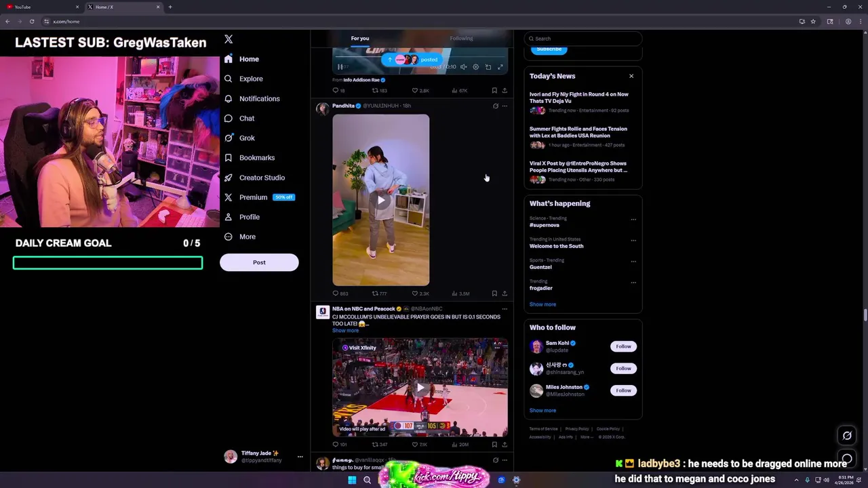Share the Info Addison Rae post
The width and height of the screenshot is (868, 488).
tap(505, 90)
